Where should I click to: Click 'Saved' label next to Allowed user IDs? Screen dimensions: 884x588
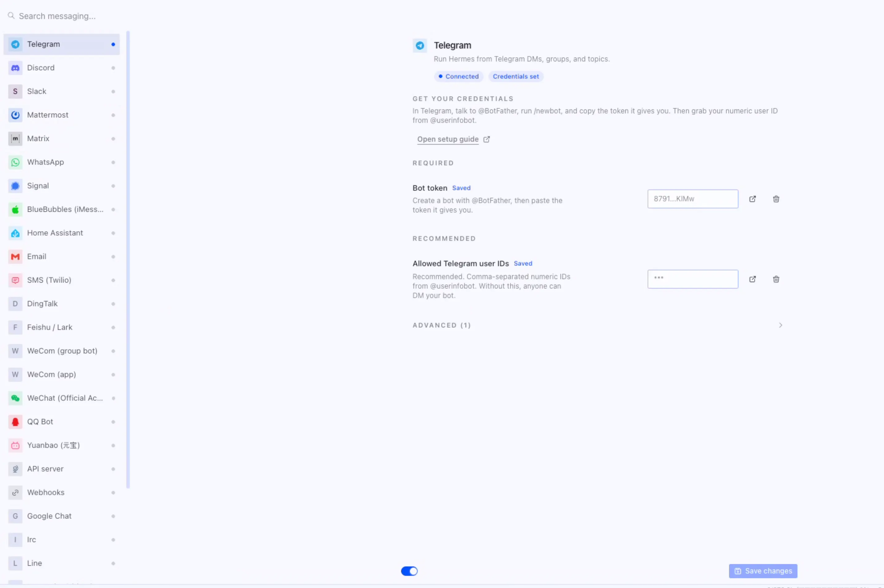point(523,264)
